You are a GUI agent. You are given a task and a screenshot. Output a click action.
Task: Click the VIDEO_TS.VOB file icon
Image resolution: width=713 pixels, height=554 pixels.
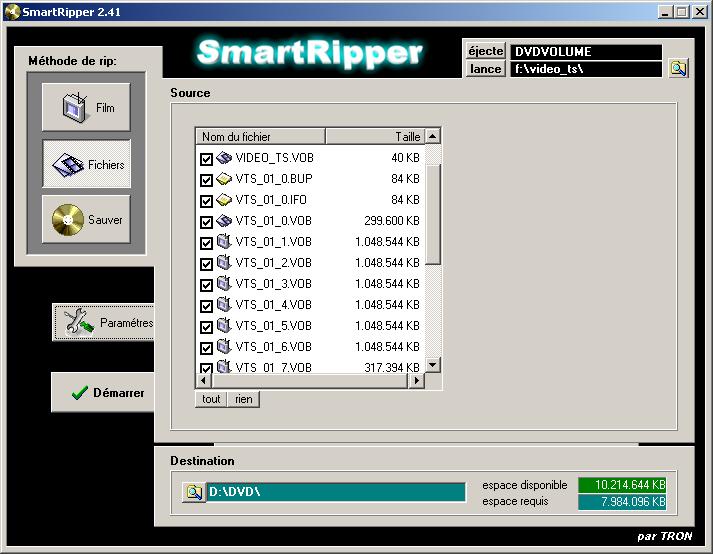[x=225, y=158]
